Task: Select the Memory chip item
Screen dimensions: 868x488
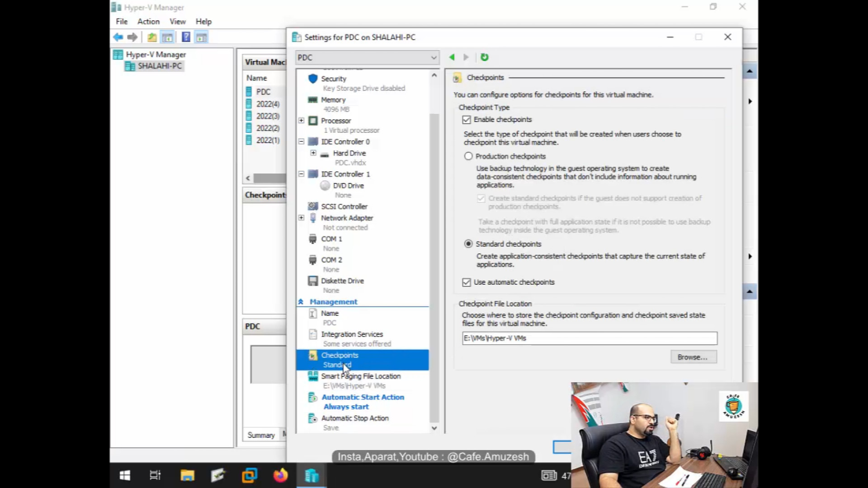Action: 313,100
